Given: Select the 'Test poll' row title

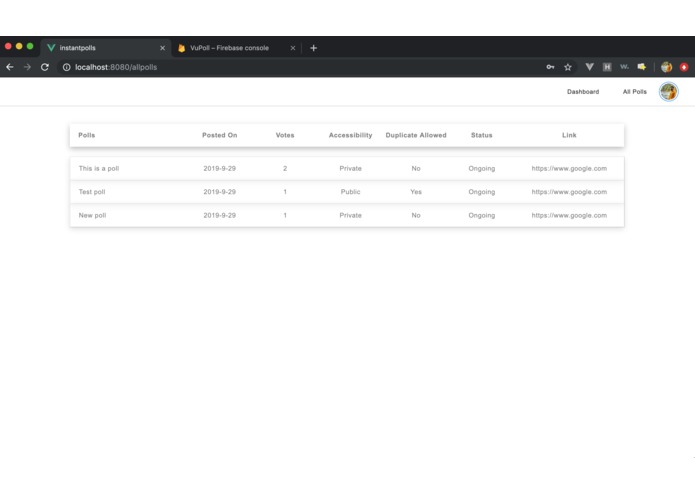Looking at the screenshot, I should (92, 192).
